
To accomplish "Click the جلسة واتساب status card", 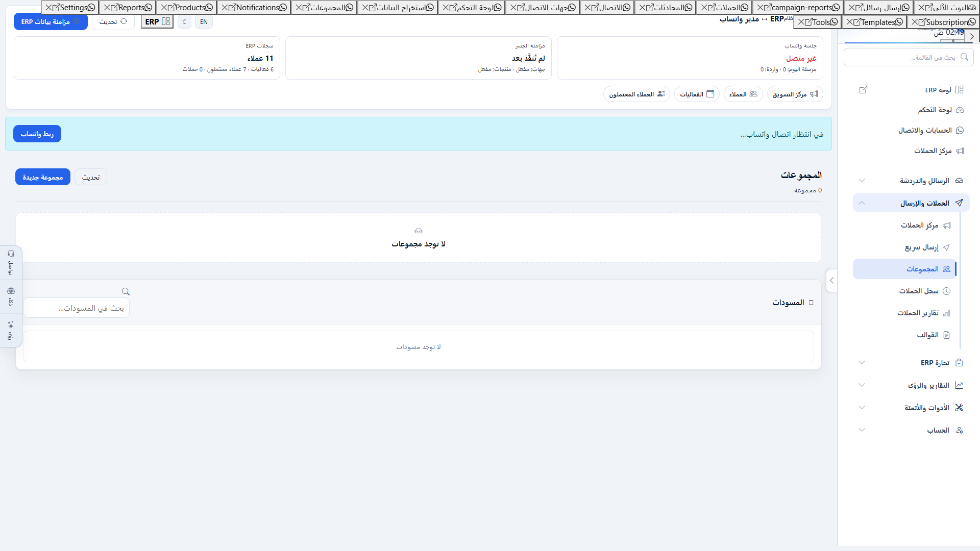I will [x=690, y=58].
